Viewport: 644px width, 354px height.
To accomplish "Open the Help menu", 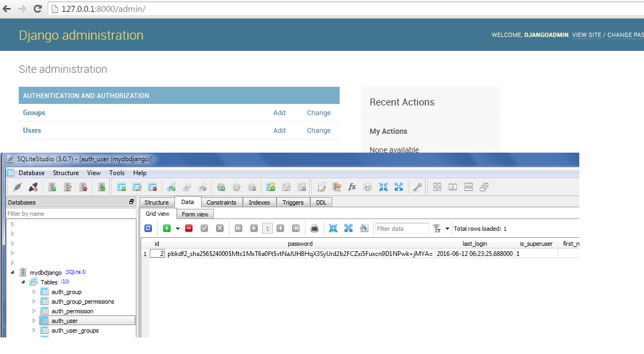I will (140, 173).
